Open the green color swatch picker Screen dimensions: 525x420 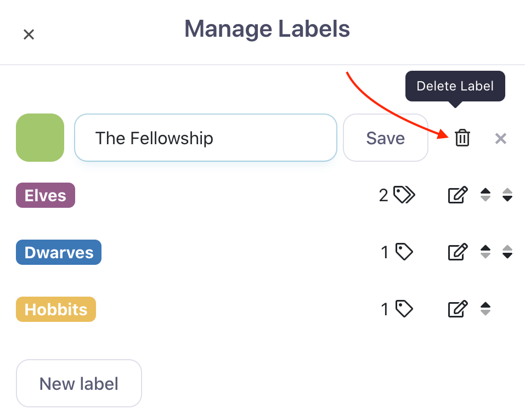[40, 138]
